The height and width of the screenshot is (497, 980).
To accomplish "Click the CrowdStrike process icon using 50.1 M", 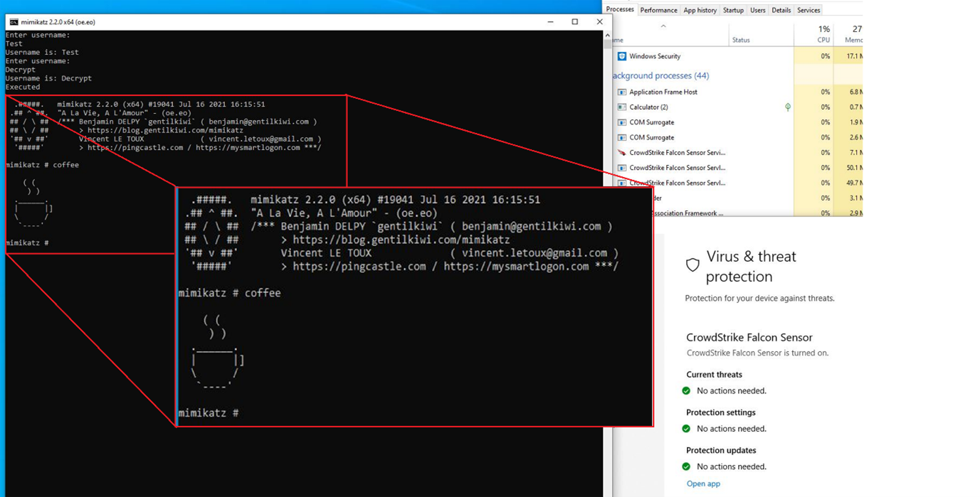I will tap(622, 168).
